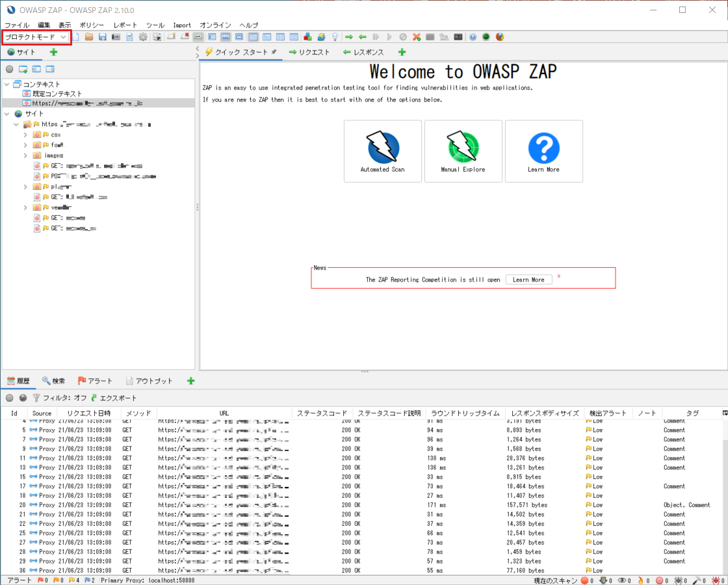Click the Learn More question mark button
728x585 pixels.
click(x=543, y=151)
